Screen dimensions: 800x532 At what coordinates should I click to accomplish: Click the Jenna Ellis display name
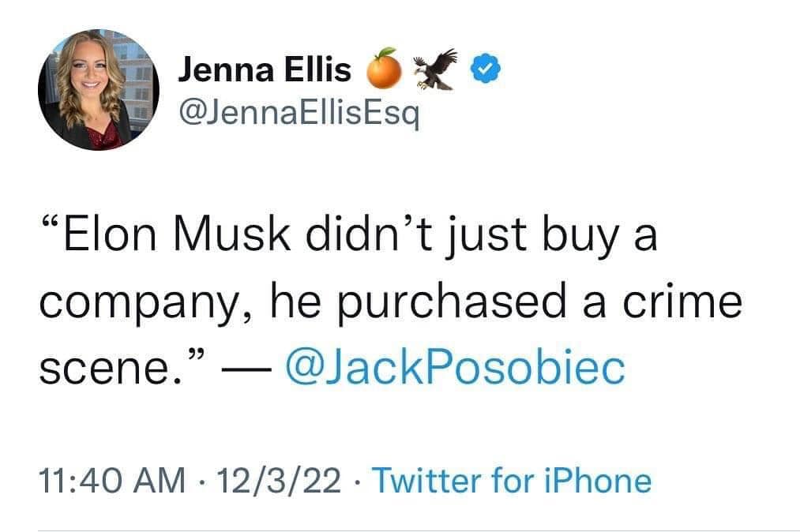pos(265,71)
